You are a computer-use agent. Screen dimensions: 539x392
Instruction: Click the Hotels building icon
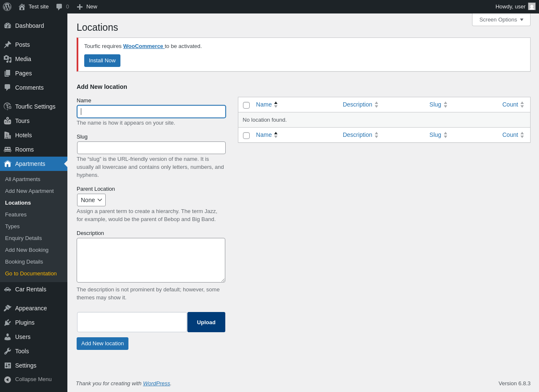click(x=8, y=135)
